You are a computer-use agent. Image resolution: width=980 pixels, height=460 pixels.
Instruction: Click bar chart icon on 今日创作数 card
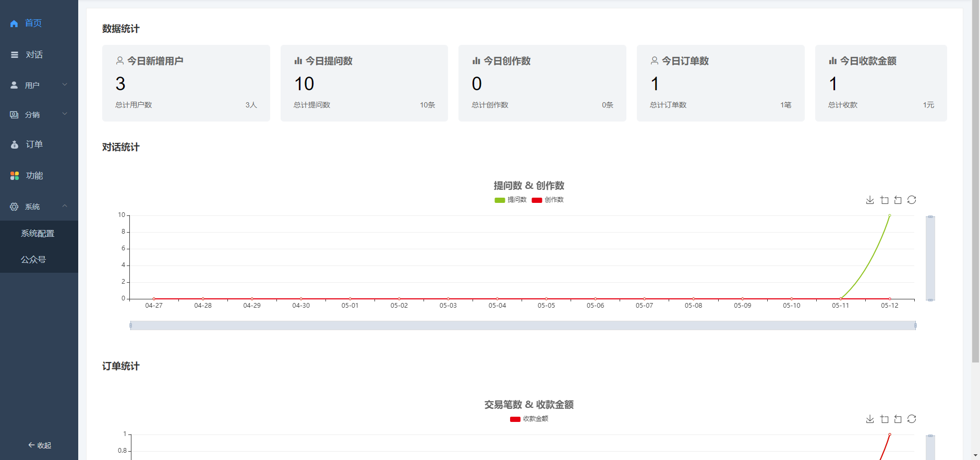point(476,61)
